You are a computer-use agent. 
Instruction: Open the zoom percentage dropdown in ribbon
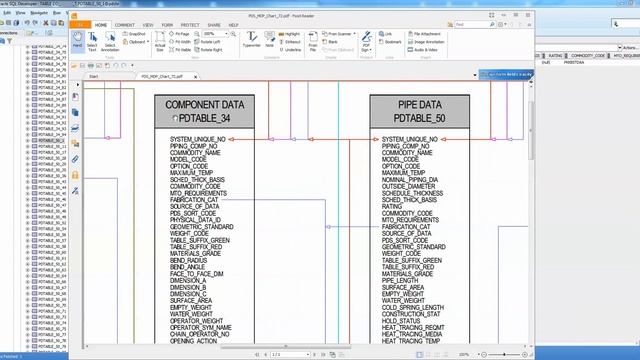tap(226, 34)
